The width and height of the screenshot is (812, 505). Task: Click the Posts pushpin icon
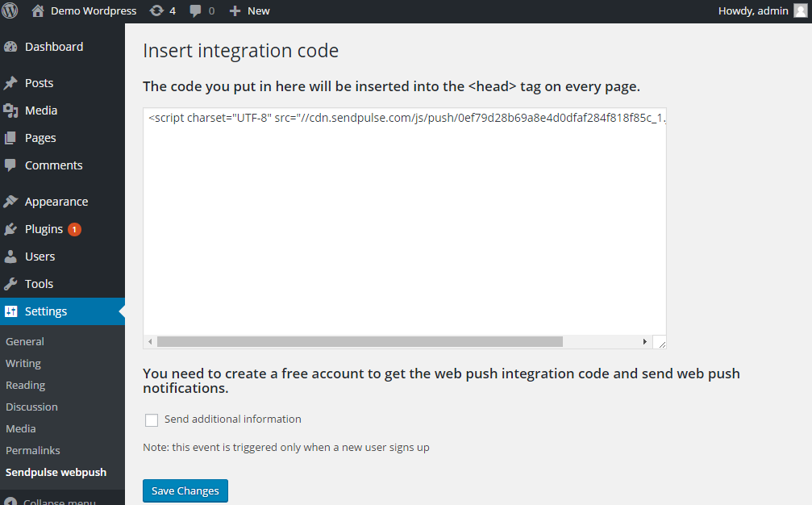10,83
